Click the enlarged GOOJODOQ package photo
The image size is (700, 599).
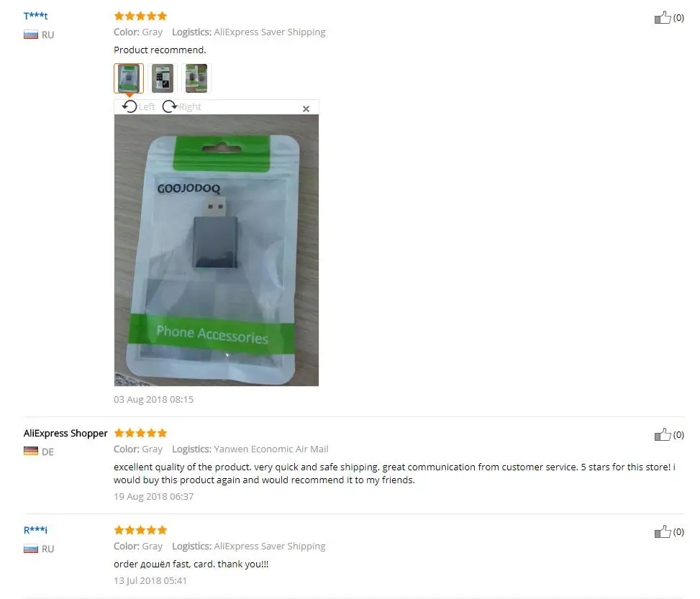[217, 250]
